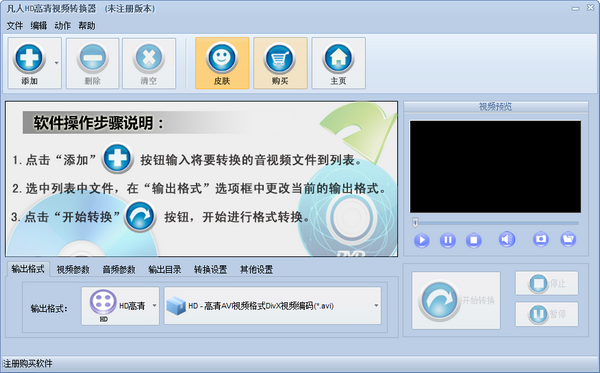Click the 添加 (Add) plus button

pos(30,63)
